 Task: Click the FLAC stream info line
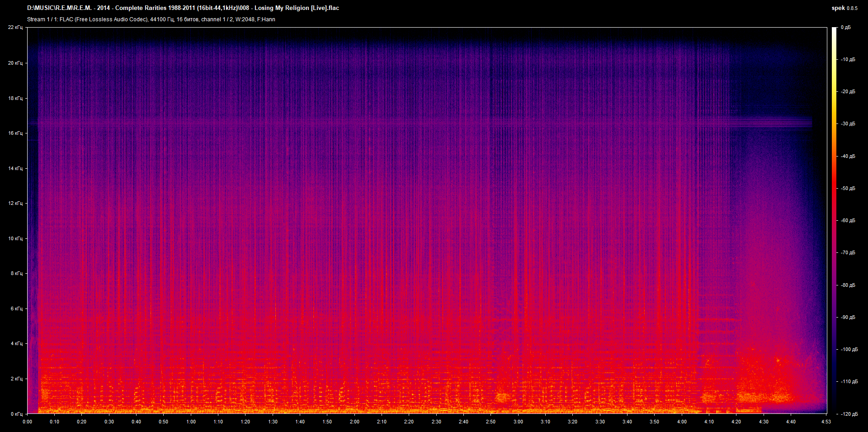[x=151, y=19]
